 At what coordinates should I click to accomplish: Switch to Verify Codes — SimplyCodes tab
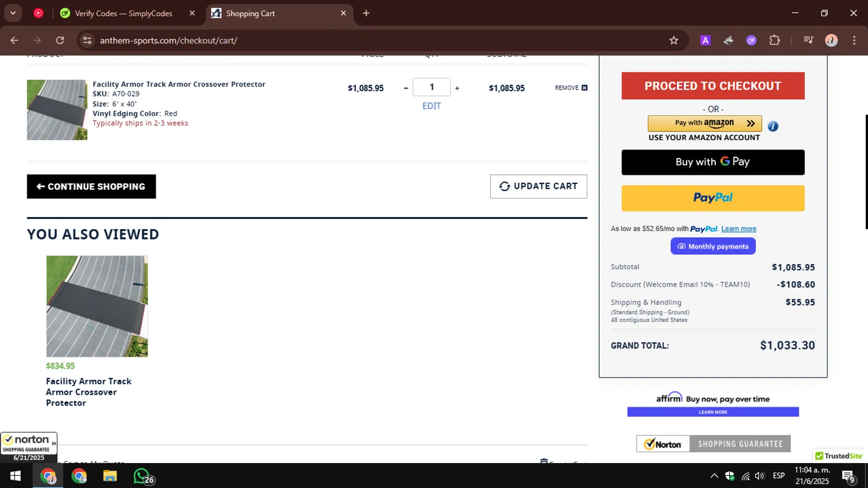(x=123, y=13)
